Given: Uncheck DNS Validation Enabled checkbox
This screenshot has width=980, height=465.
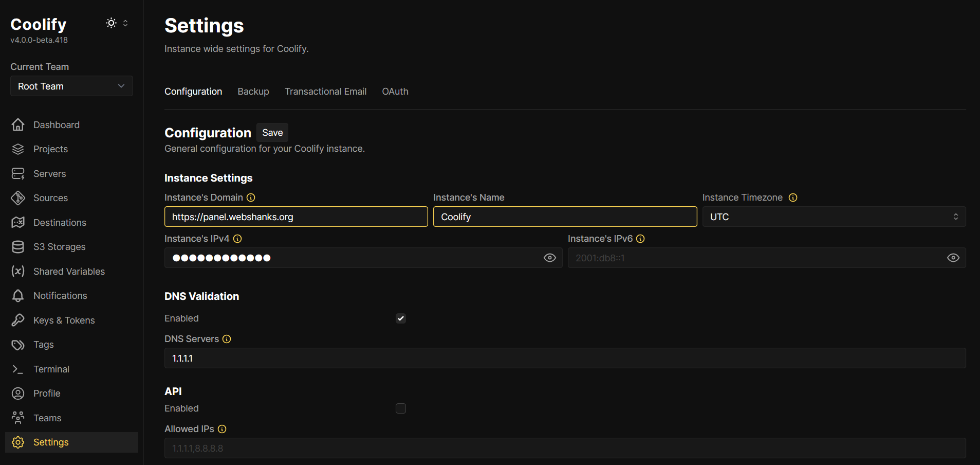Looking at the screenshot, I should point(401,318).
